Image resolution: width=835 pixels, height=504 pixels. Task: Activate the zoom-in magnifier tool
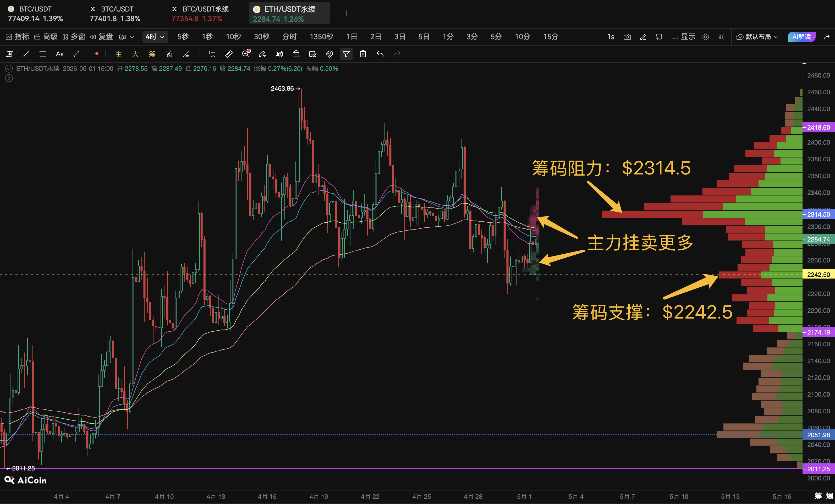(246, 54)
